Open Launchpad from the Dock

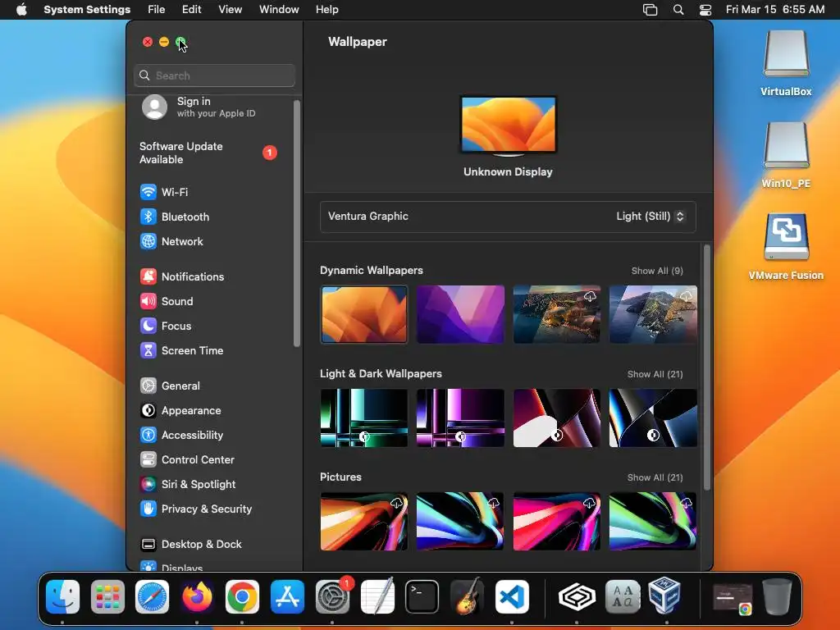107,597
